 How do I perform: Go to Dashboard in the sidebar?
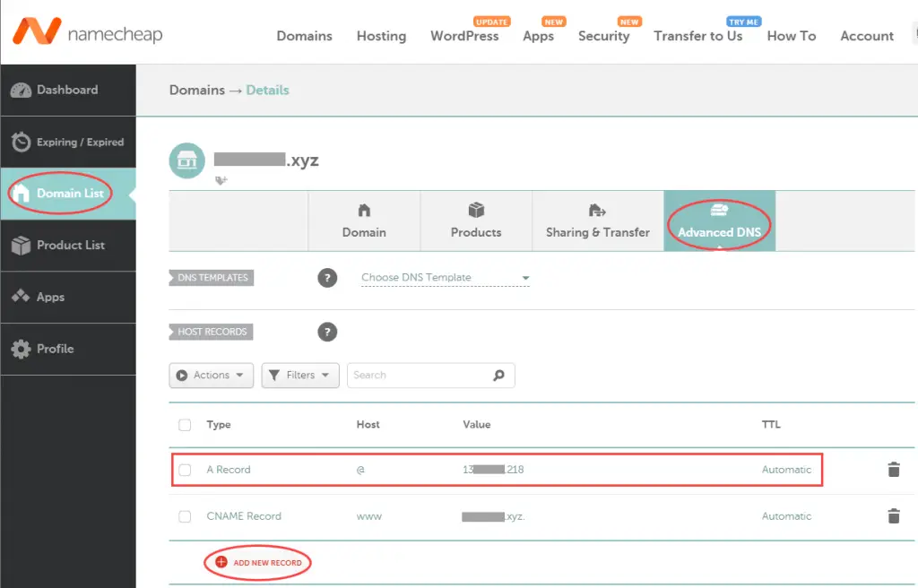(x=68, y=91)
